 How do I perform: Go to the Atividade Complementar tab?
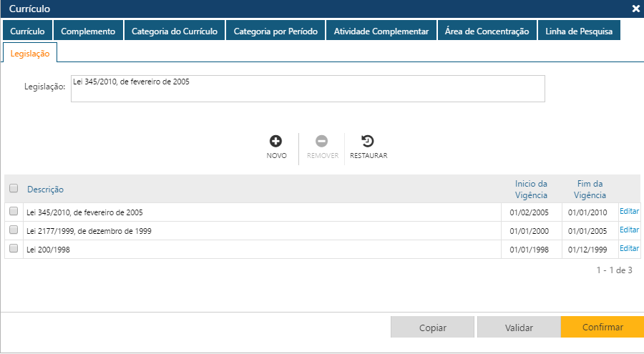pos(381,31)
